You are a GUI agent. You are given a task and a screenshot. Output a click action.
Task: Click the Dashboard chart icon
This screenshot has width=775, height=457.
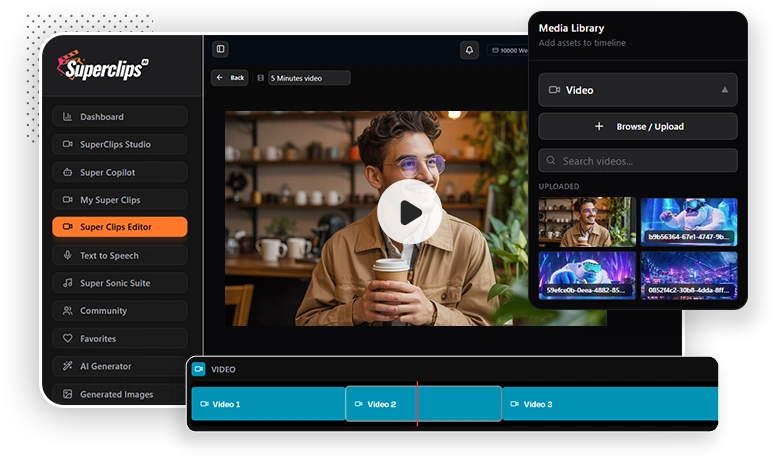pyautogui.click(x=67, y=117)
